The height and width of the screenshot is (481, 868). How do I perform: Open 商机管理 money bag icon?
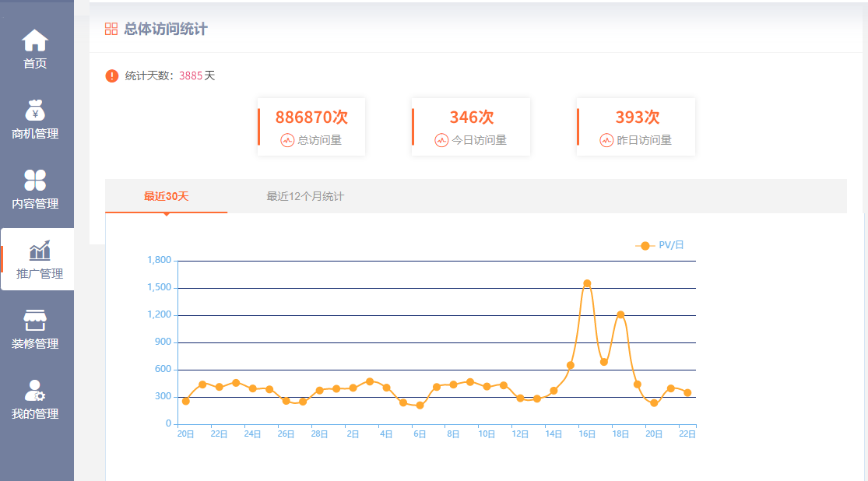pyautogui.click(x=35, y=111)
